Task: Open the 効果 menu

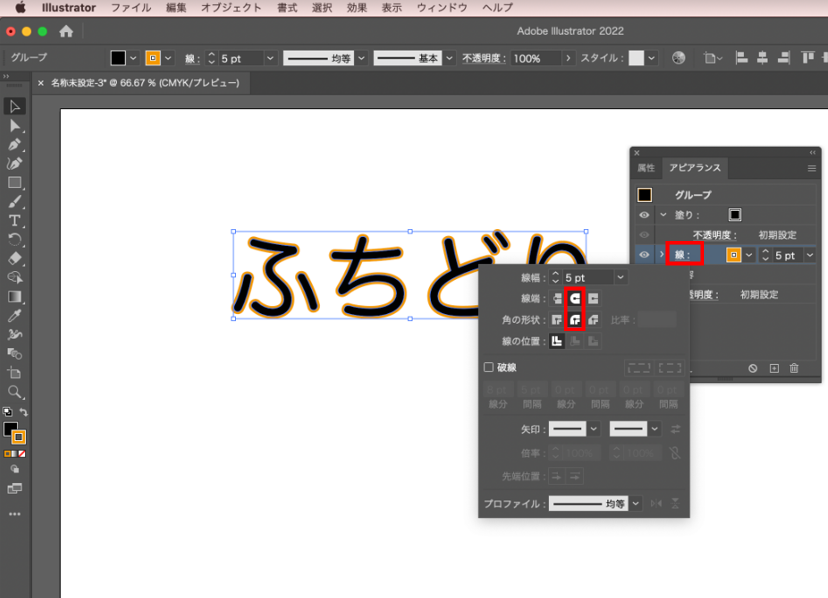Action: (x=357, y=8)
